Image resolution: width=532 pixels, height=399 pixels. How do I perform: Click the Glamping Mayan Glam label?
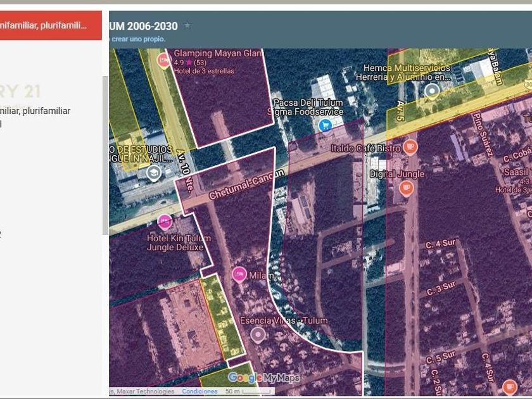click(x=218, y=53)
